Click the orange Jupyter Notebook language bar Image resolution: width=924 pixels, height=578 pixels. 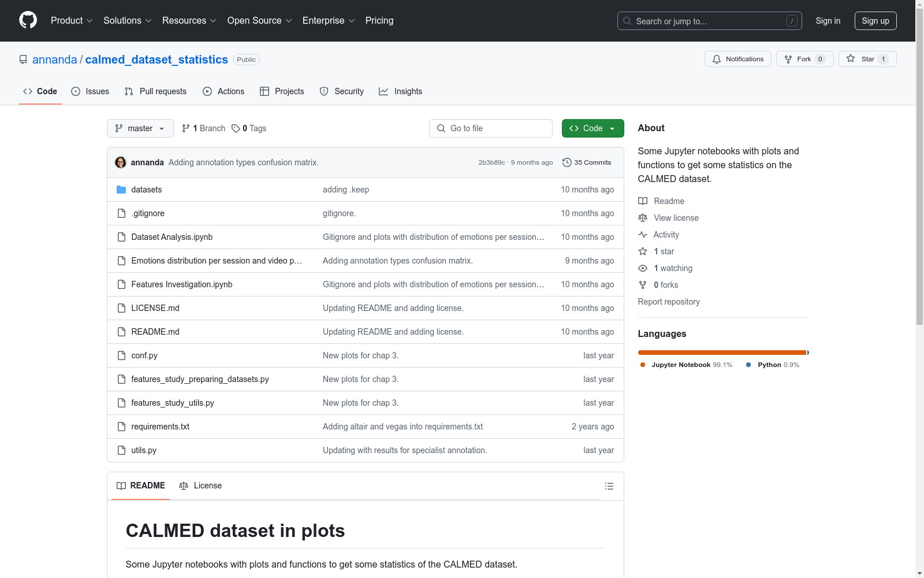pos(722,353)
